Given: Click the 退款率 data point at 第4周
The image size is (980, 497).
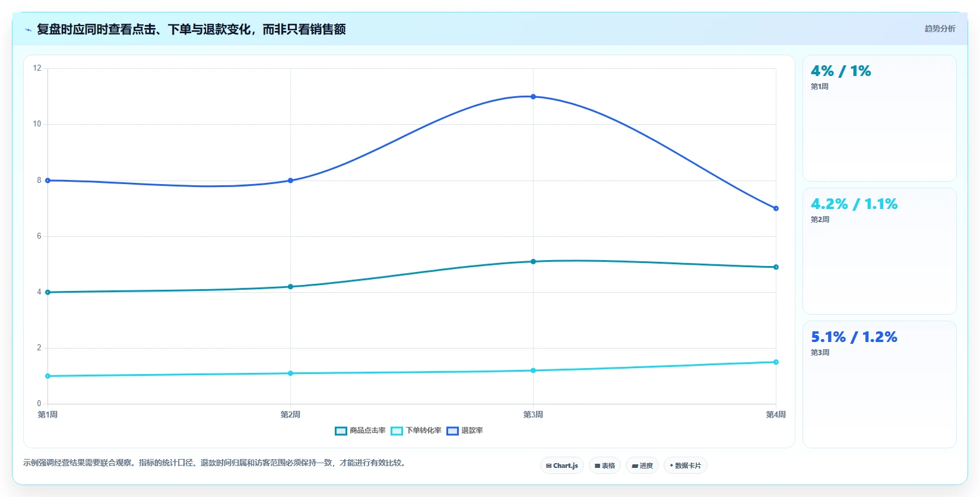Looking at the screenshot, I should [x=776, y=208].
